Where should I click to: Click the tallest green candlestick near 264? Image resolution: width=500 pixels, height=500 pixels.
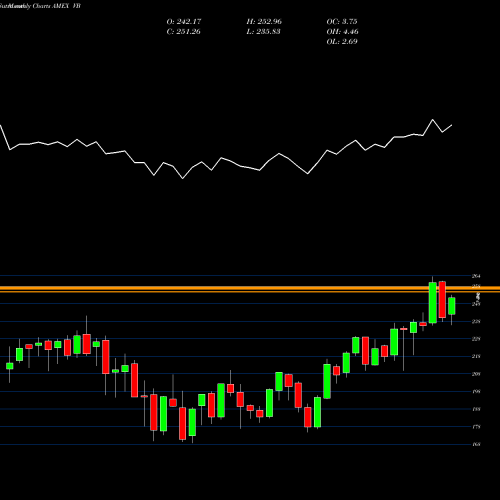(x=433, y=303)
